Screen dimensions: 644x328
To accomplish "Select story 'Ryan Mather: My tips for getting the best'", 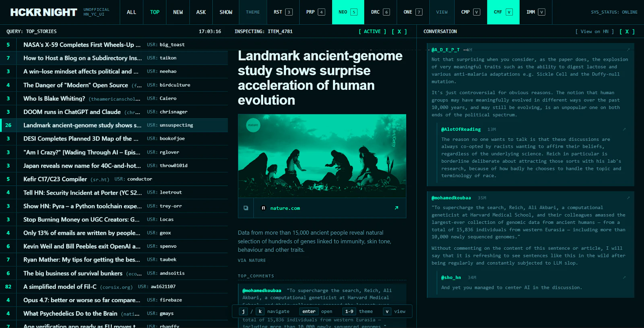I will [114, 259].
